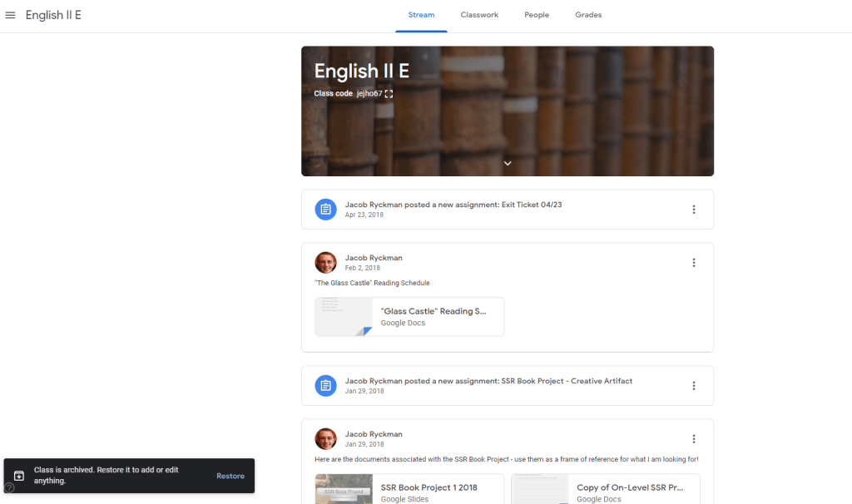The width and height of the screenshot is (852, 504).
Task: Switch to the Classwork tab
Action: pos(479,15)
